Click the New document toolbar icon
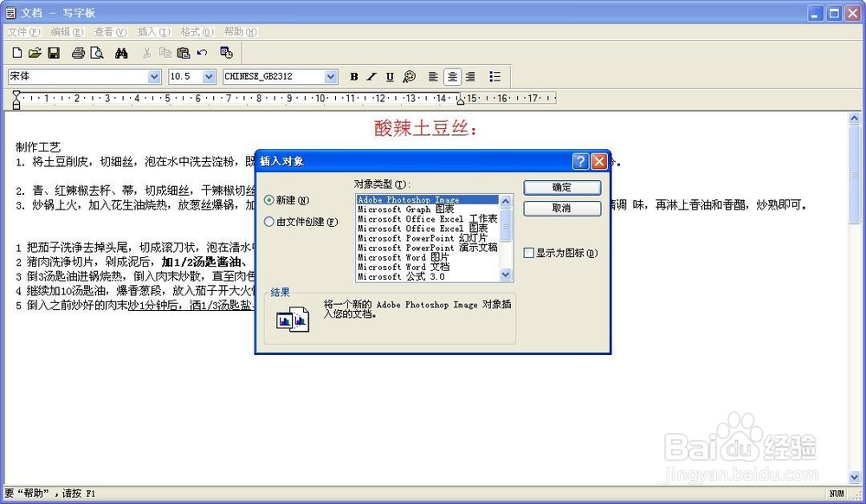The height and width of the screenshot is (504, 866). (17, 53)
